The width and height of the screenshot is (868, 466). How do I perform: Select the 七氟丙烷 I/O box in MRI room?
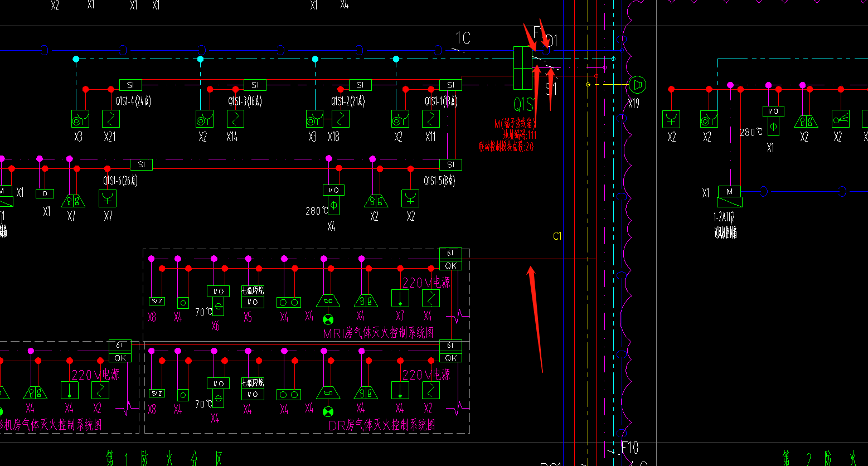(253, 297)
